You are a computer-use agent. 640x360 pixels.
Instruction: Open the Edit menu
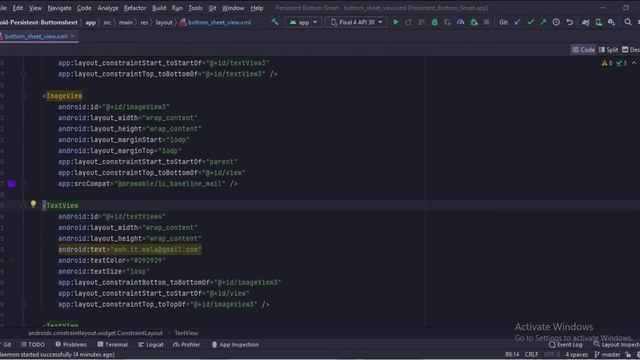point(18,8)
